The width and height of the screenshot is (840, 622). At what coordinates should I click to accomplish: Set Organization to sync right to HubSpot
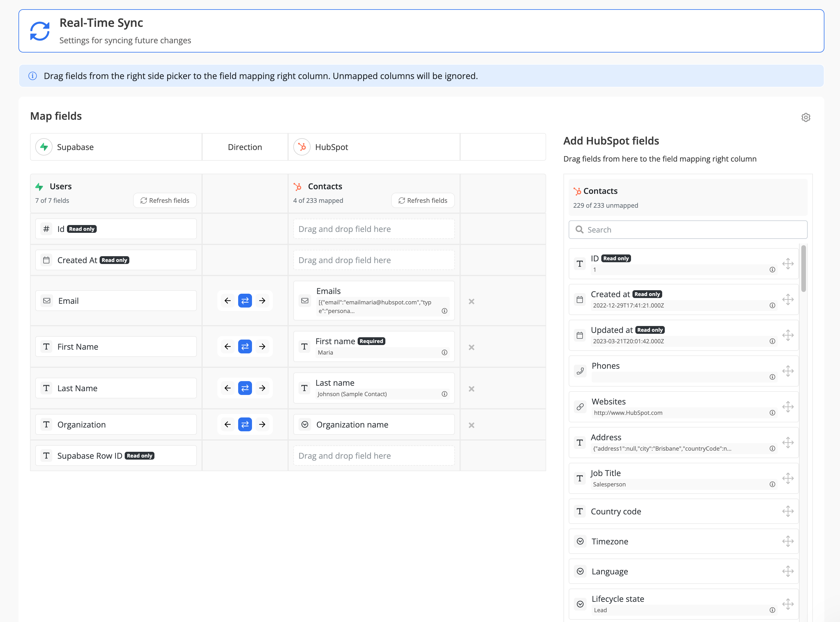(262, 424)
